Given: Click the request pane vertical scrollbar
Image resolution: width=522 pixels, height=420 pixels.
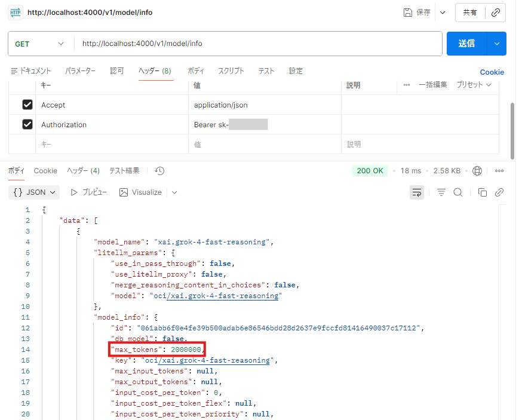Looking at the screenshot, I should (512, 131).
